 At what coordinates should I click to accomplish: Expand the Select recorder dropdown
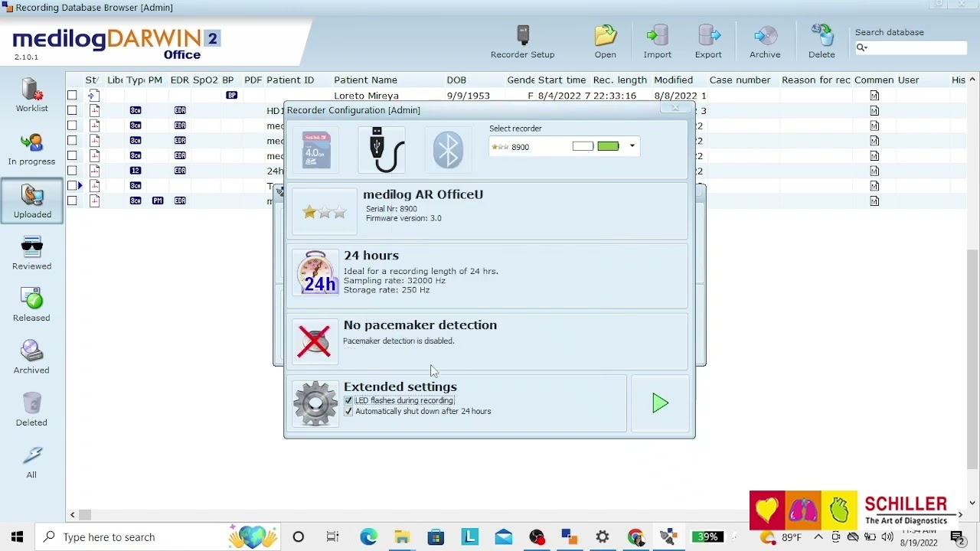click(632, 146)
